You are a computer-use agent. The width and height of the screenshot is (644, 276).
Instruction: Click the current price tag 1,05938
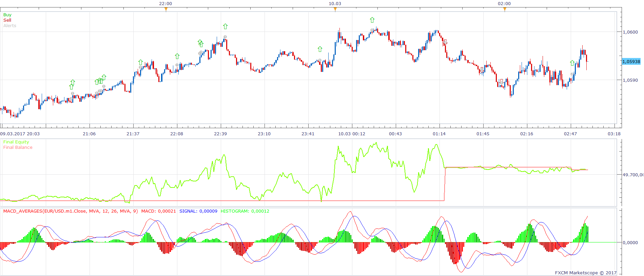(x=631, y=61)
